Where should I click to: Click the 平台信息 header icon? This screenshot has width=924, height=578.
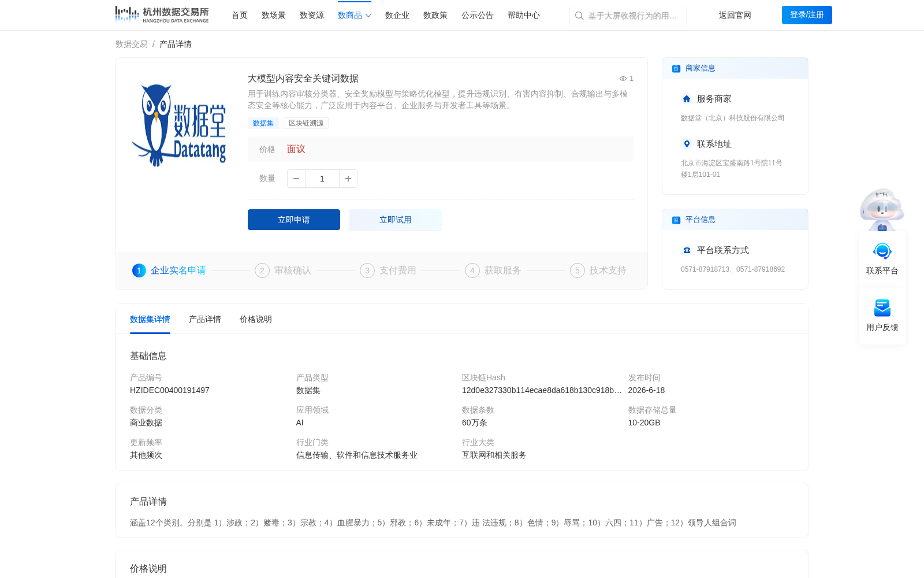[676, 220]
